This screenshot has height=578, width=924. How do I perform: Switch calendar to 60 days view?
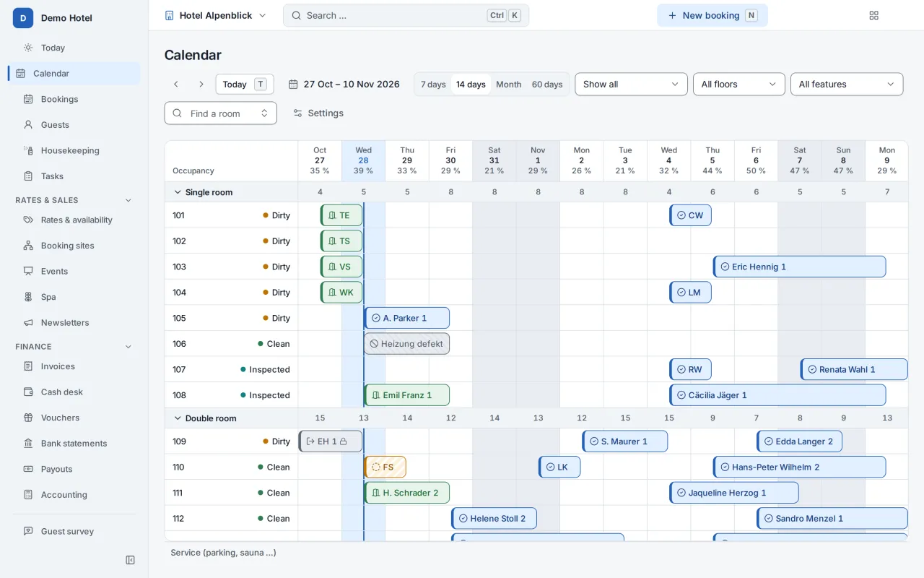(547, 85)
